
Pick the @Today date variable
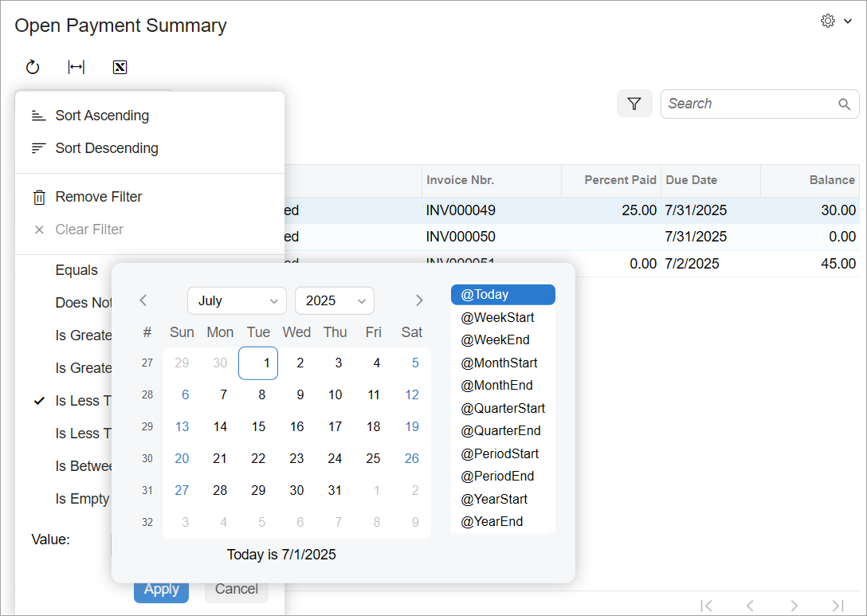(x=503, y=295)
